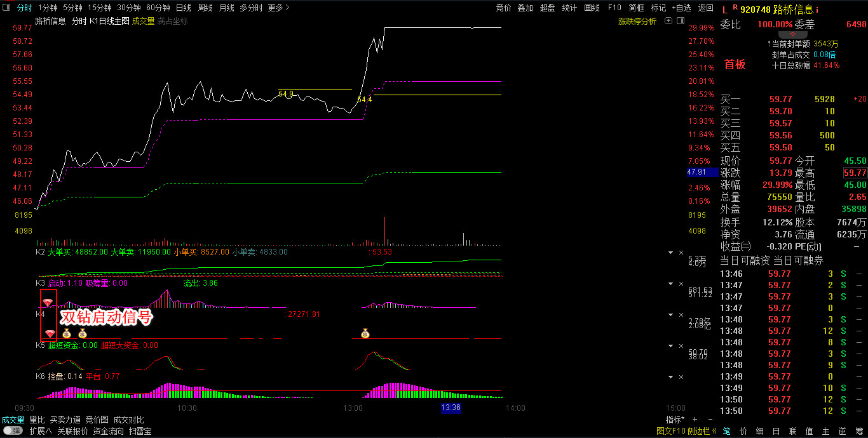Select the 笔 tab in bottom-right strip
The image size is (868, 438).
727,431
